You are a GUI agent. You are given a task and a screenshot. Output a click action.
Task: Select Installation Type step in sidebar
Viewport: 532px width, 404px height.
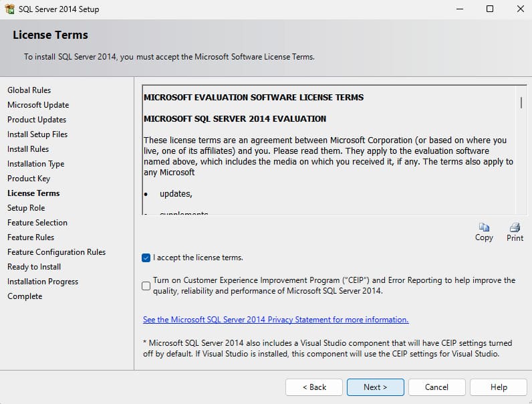click(35, 164)
